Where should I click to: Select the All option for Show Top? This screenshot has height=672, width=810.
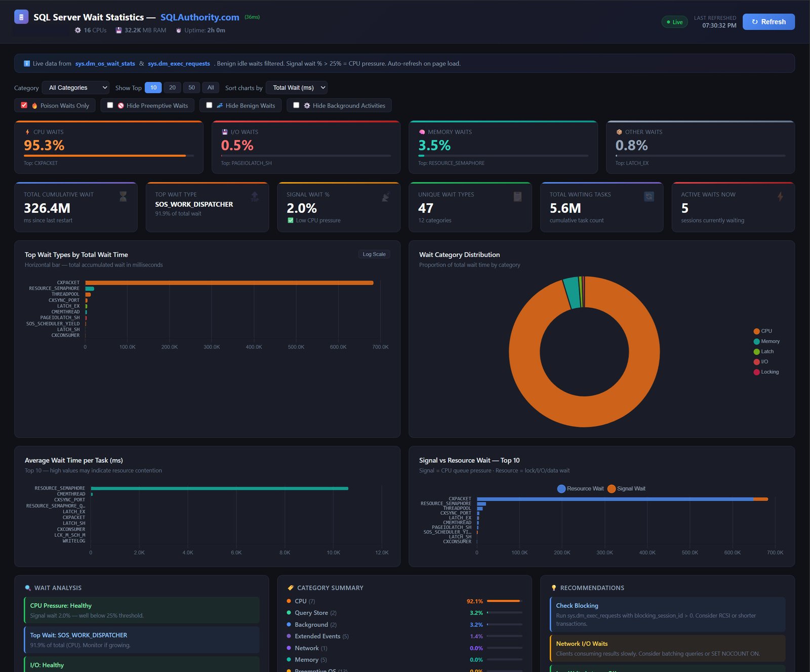[211, 88]
